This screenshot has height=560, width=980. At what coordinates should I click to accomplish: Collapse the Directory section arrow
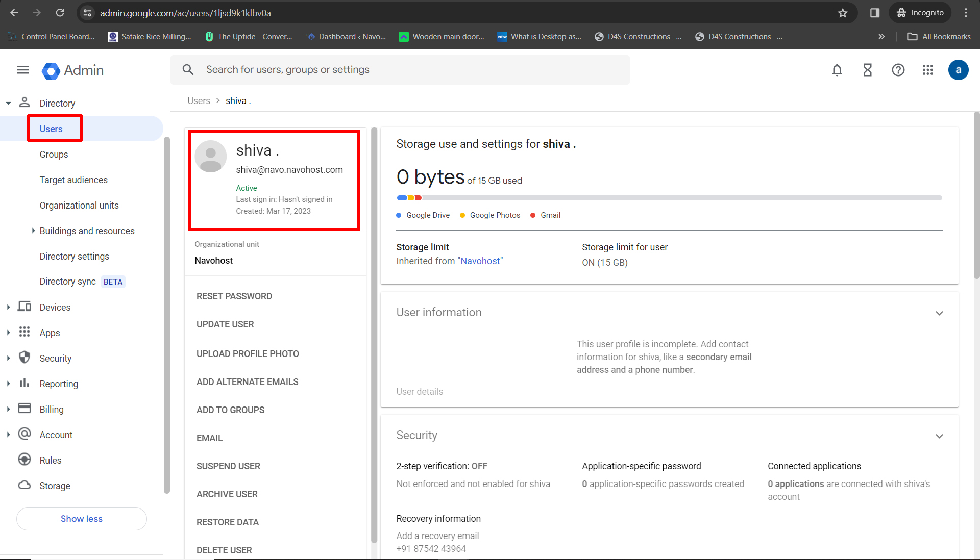8,103
